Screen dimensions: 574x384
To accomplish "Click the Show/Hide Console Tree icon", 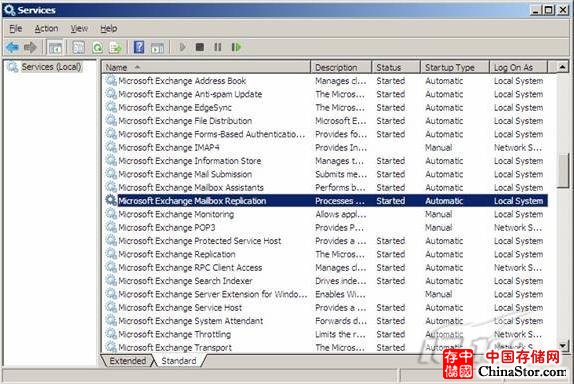I will coord(55,47).
